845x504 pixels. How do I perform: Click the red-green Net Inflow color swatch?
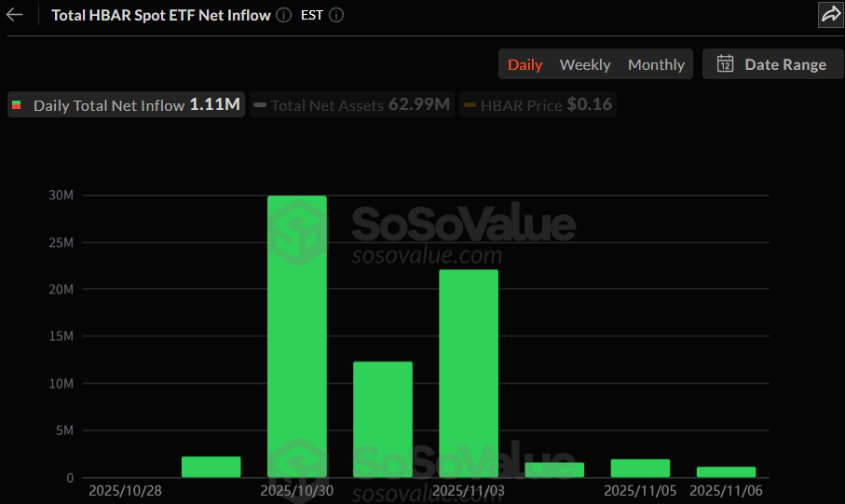(17, 105)
